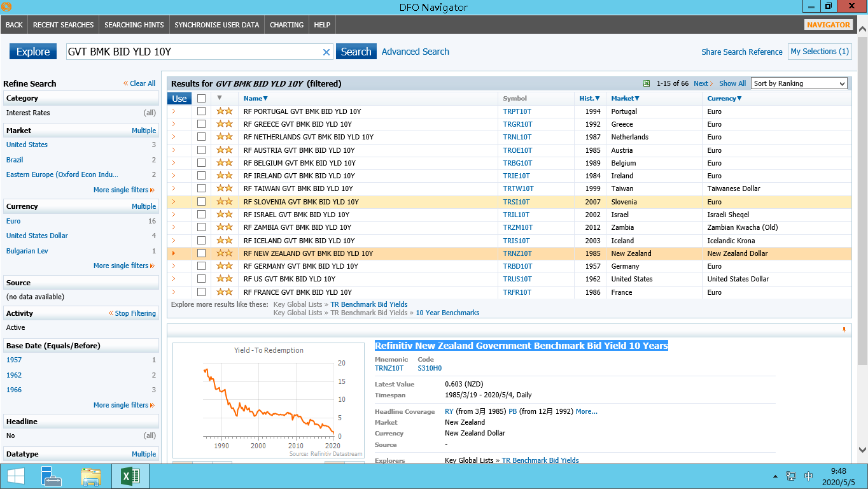Click the star rating for RF PORTUGAL row
This screenshot has height=489, width=868.
[x=224, y=111]
